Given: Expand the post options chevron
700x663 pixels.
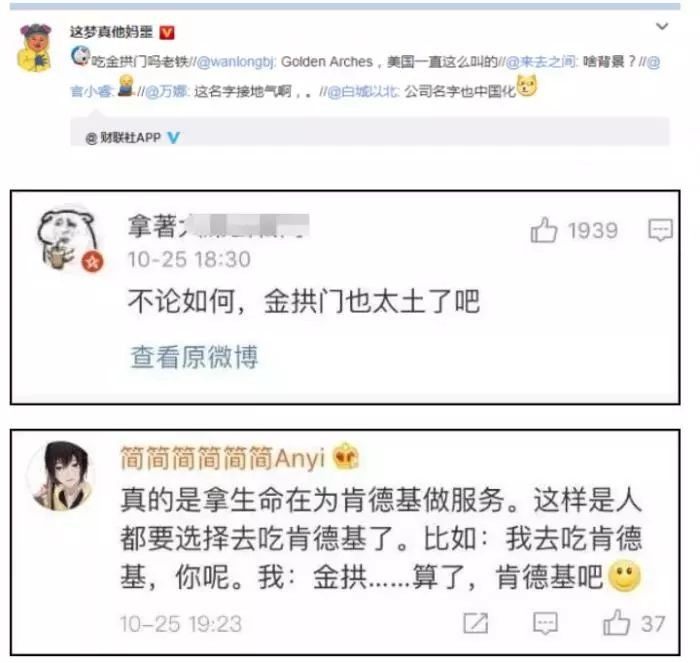Looking at the screenshot, I should coord(662,26).
